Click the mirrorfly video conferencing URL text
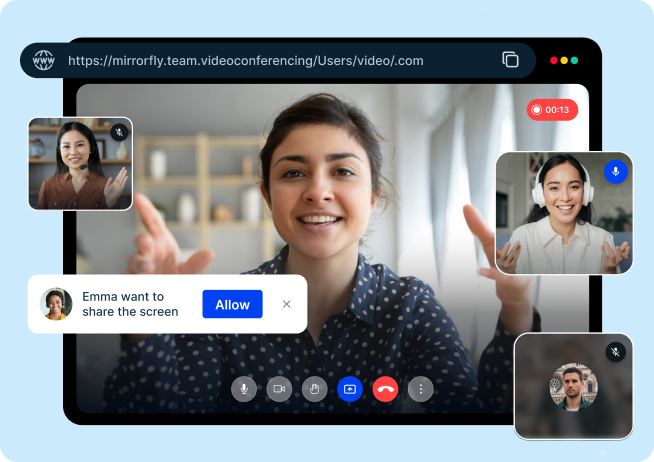Screen dimensions: 654x462 click(246, 61)
